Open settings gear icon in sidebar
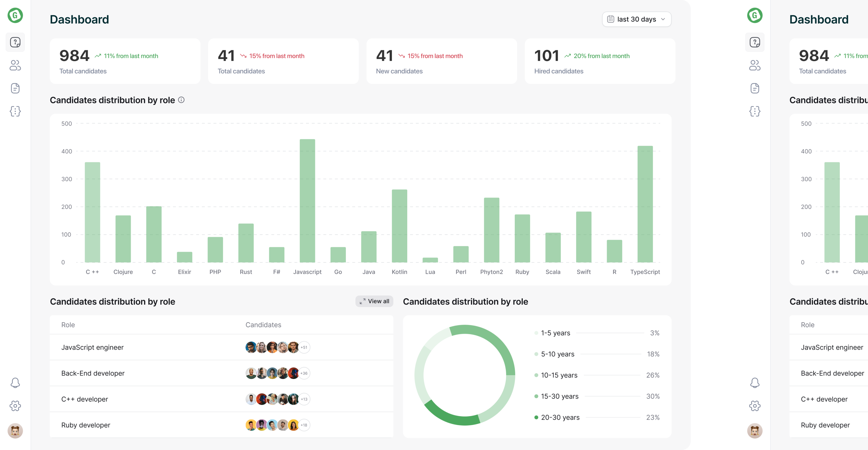Viewport: 868px width, 450px height. pos(15,405)
